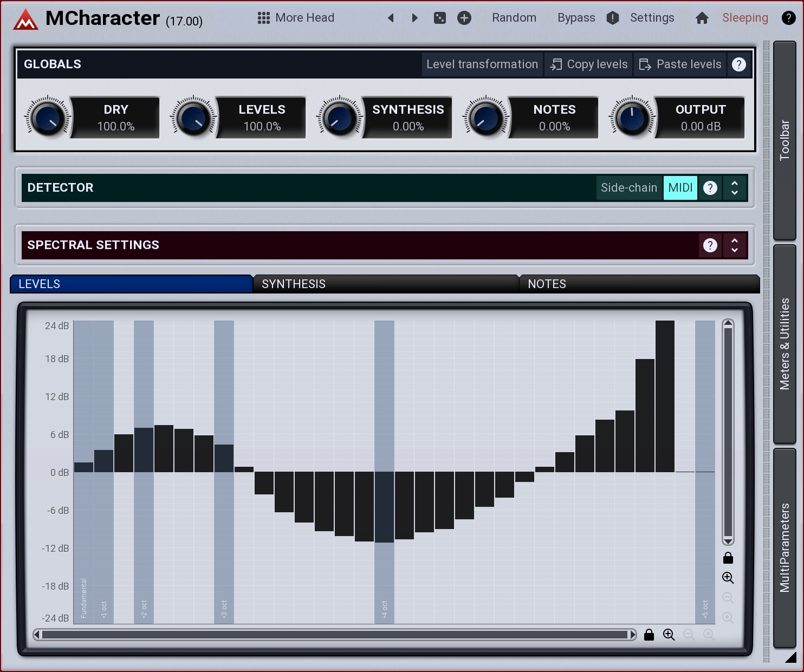
Task: Toggle the MIDI detector button
Action: [680, 188]
